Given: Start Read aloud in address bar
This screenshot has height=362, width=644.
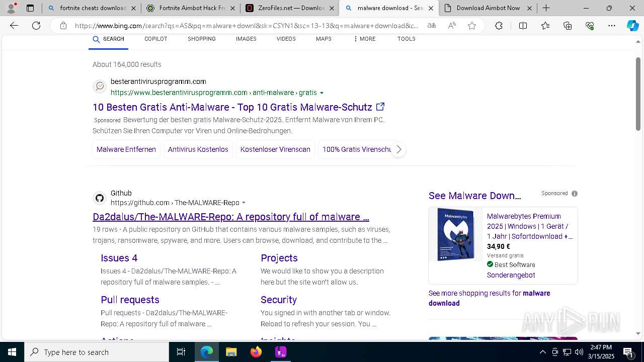Looking at the screenshot, I should 452,26.
